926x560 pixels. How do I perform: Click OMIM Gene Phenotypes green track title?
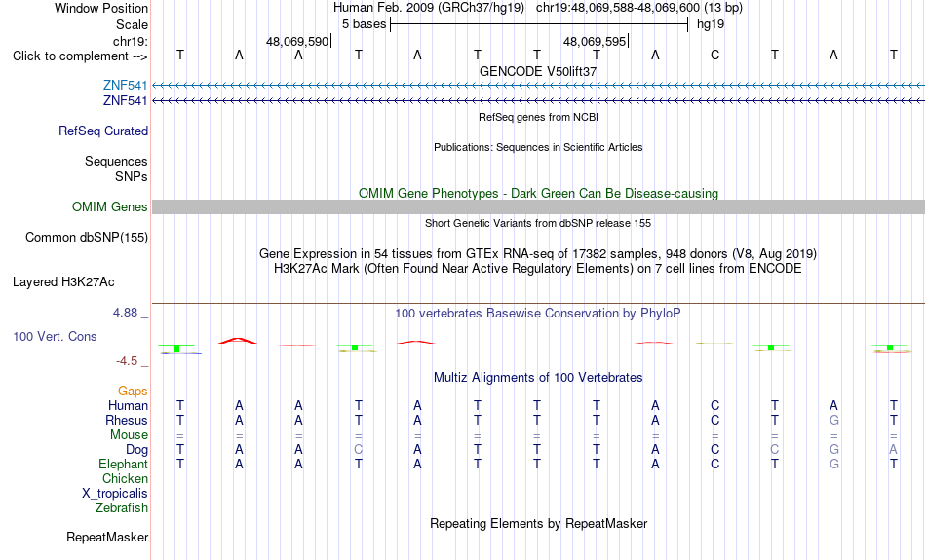(538, 193)
